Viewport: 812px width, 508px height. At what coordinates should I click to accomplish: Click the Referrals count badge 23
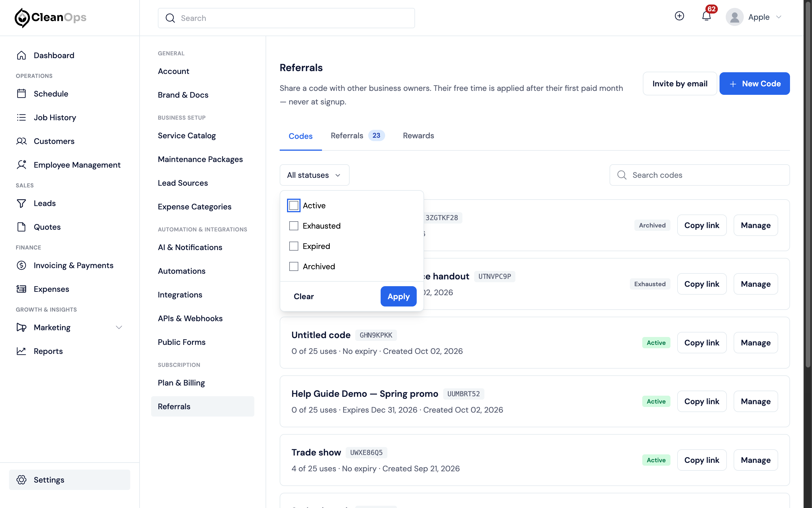(x=376, y=135)
